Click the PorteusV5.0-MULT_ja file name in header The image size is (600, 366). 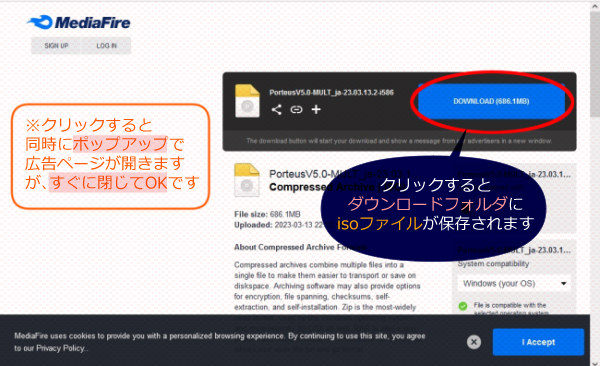coord(331,92)
